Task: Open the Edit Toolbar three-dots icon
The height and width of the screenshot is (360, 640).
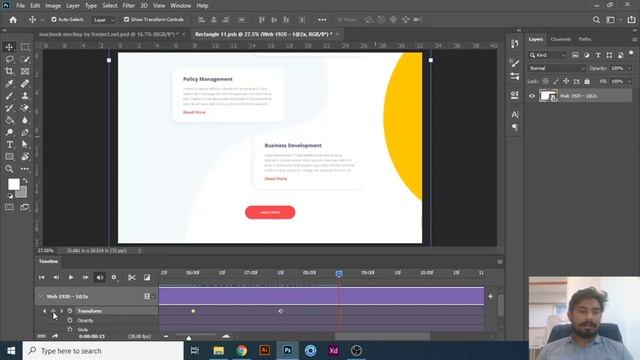Action: click(x=25, y=169)
